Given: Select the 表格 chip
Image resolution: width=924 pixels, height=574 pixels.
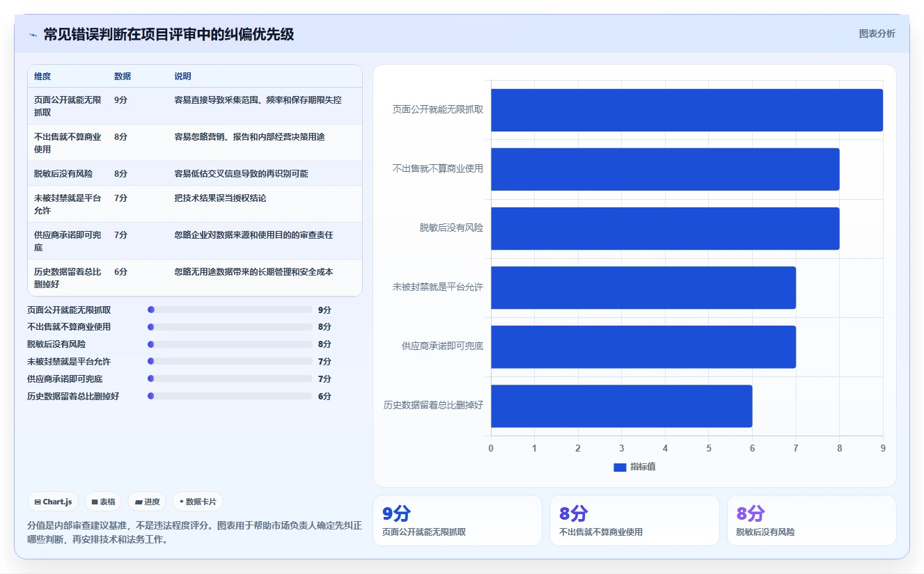Looking at the screenshot, I should [103, 502].
